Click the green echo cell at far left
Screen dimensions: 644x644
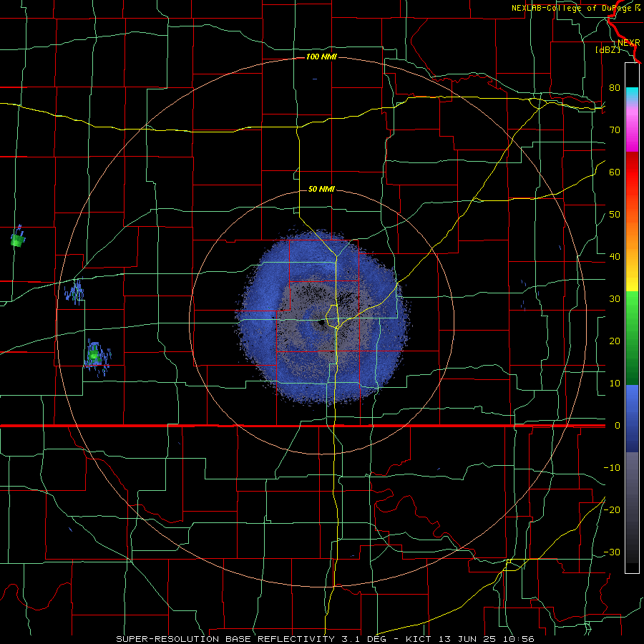click(17, 240)
